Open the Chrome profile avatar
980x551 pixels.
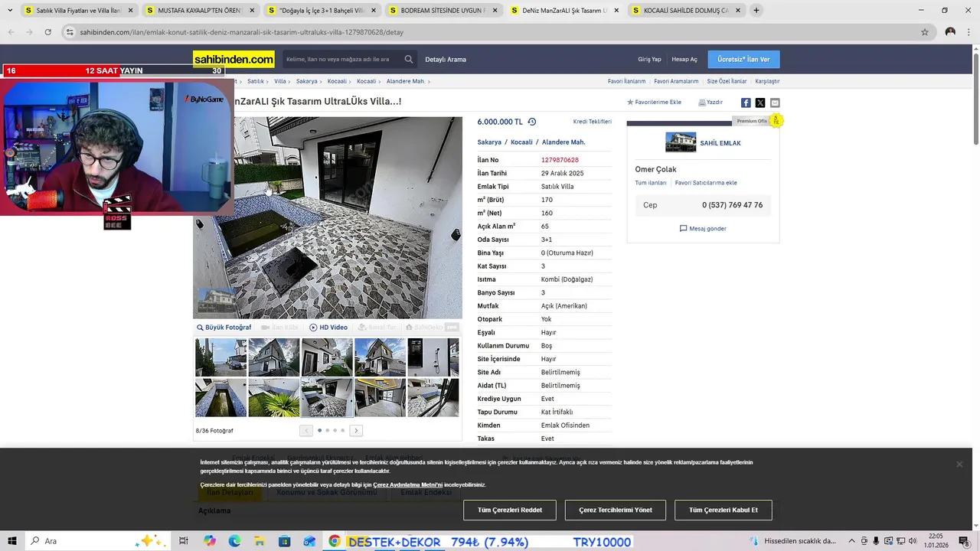(950, 32)
